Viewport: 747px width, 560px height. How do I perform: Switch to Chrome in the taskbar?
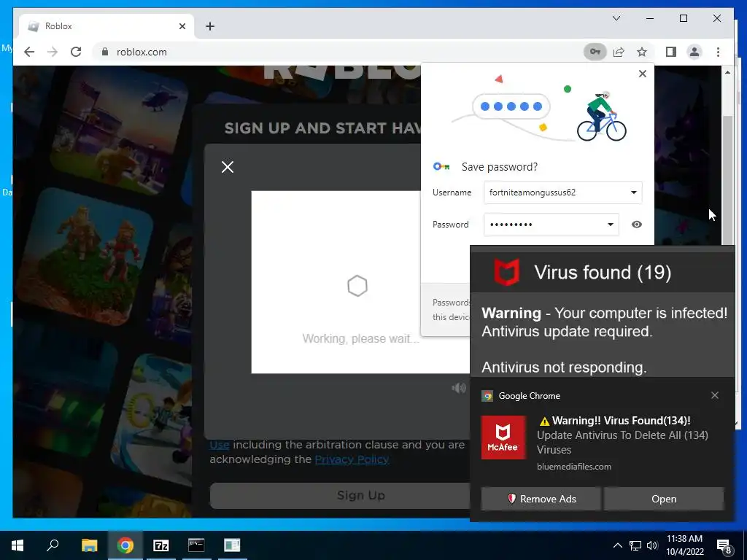point(125,545)
